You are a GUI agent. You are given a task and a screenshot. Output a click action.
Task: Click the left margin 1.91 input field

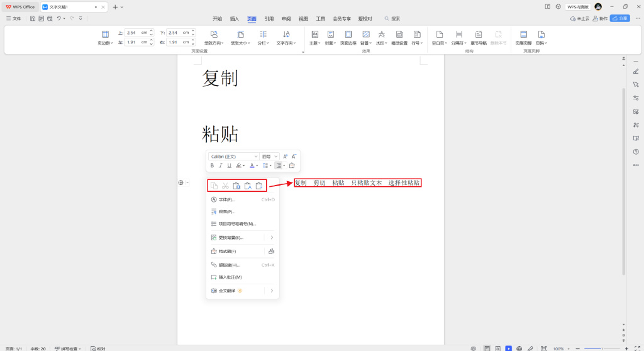136,42
